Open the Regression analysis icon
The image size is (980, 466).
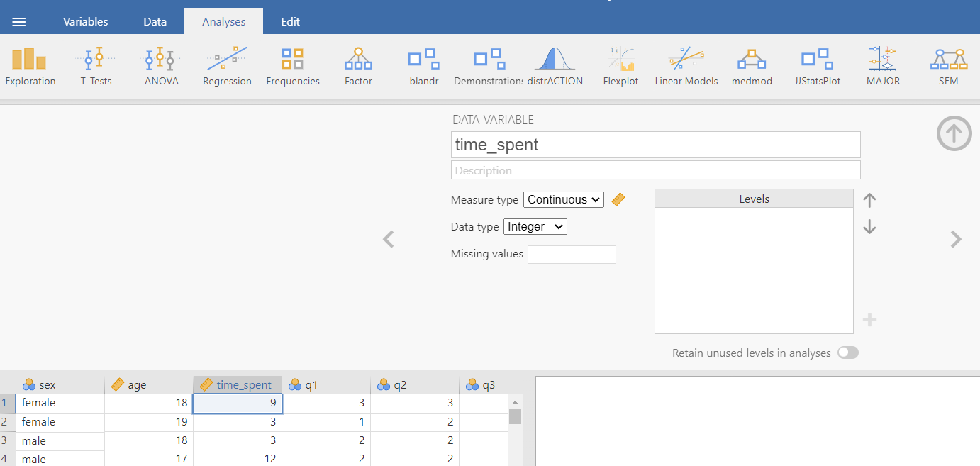tap(227, 67)
